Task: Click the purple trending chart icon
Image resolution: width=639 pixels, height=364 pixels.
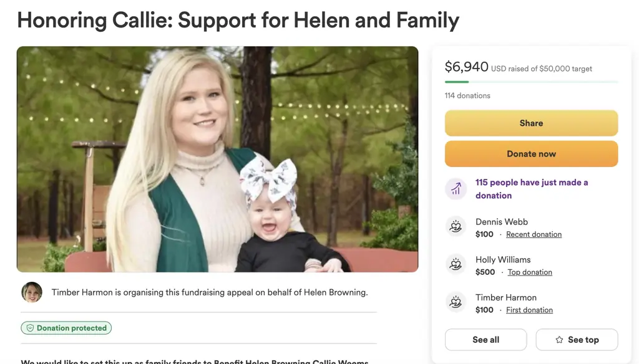Action: pyautogui.click(x=456, y=189)
